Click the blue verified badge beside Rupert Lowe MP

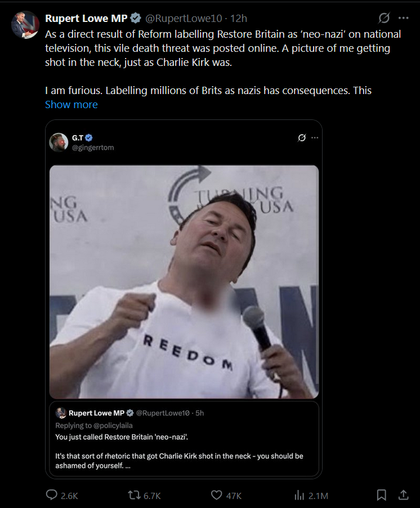[135, 19]
